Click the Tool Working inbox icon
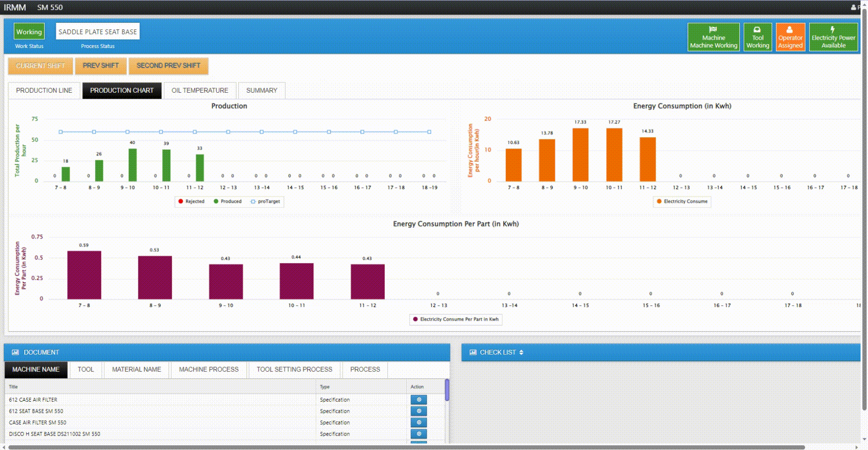This screenshot has height=450, width=868. [x=757, y=29]
